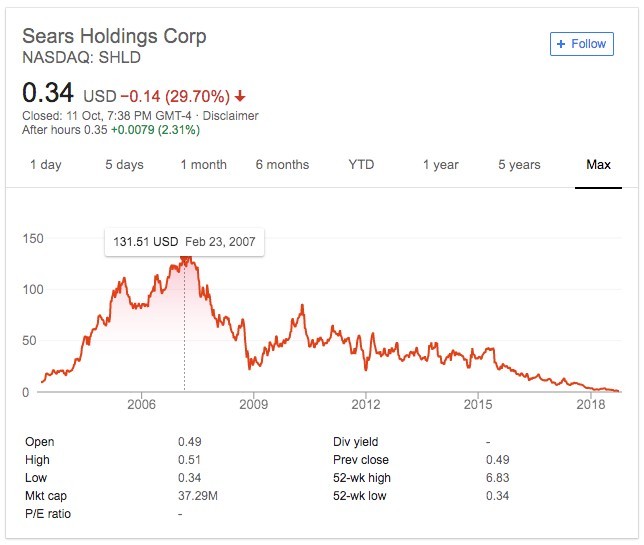
Task: Select the 1 day tab
Action: tap(45, 165)
